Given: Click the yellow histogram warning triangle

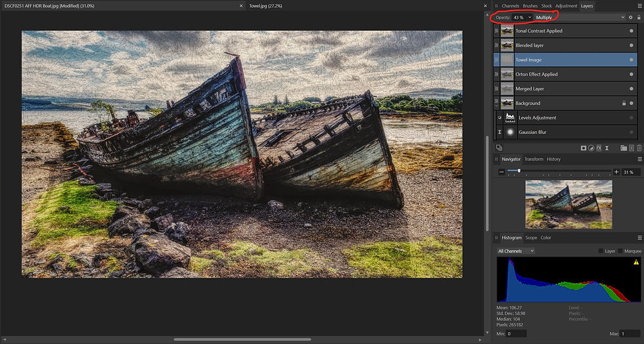Looking at the screenshot, I should [636, 262].
